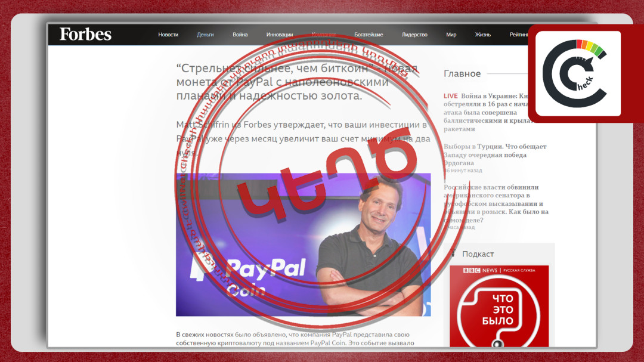This screenshot has height=362, width=644.
Task: Open the Российские власти обвинили сенатора story
Action: (496, 203)
